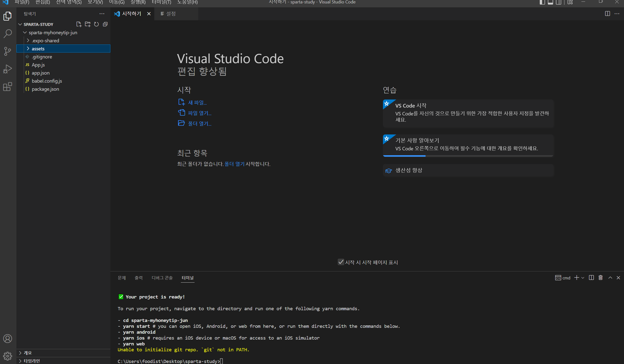Image resolution: width=624 pixels, height=364 pixels.
Task: Switch to the 문제 panel tab
Action: 122,278
